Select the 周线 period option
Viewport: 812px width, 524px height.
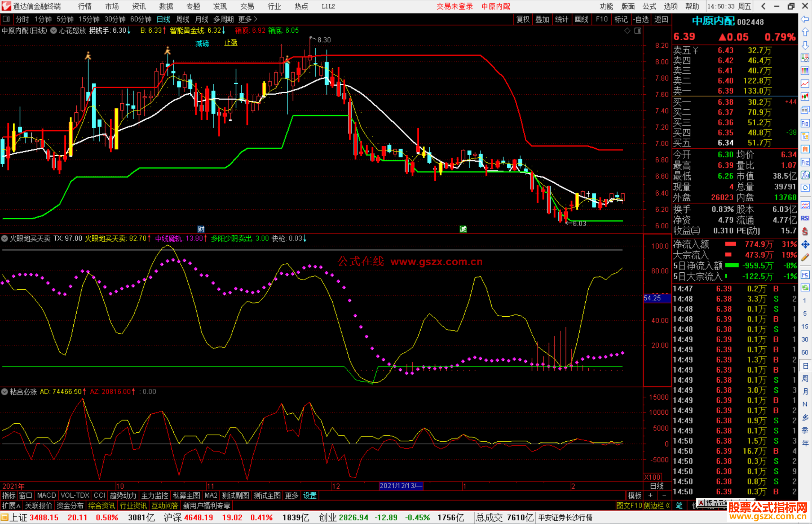(x=183, y=19)
